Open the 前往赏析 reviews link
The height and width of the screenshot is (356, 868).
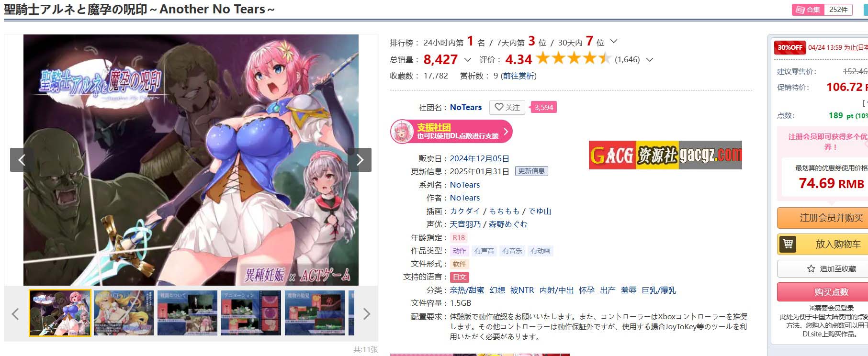point(519,76)
